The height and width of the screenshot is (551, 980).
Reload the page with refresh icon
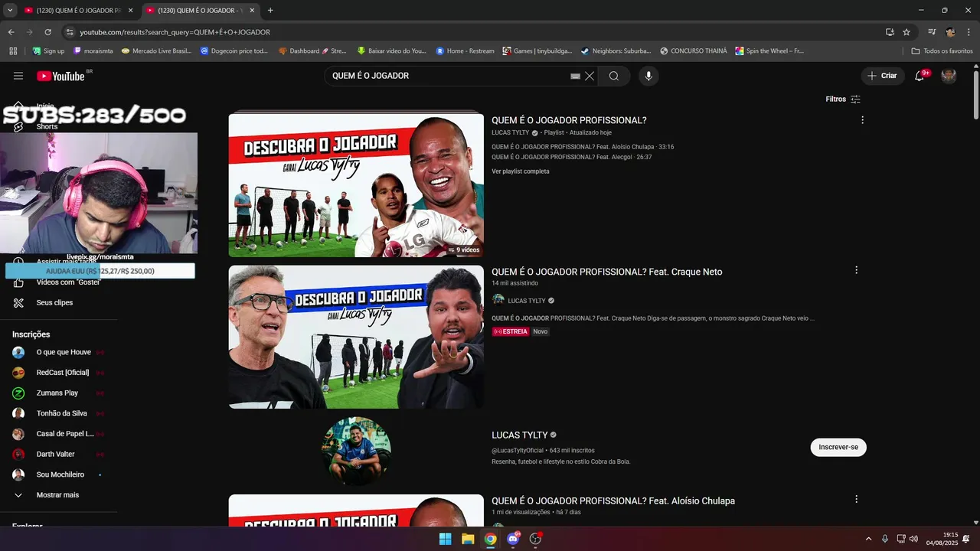click(x=47, y=32)
